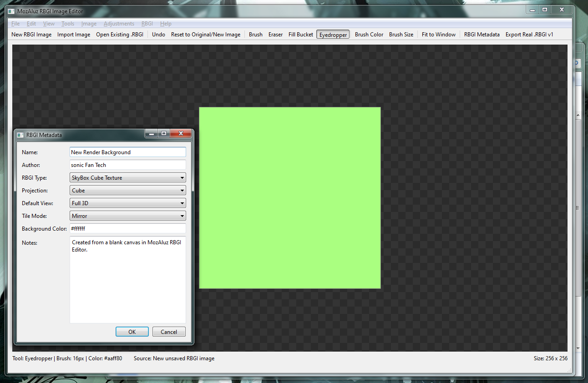This screenshot has width=588, height=383.
Task: Open Brush Size setting
Action: pyautogui.click(x=401, y=35)
